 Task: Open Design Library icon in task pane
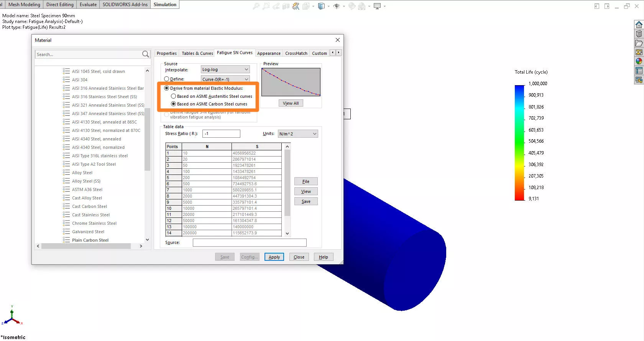[x=639, y=34]
